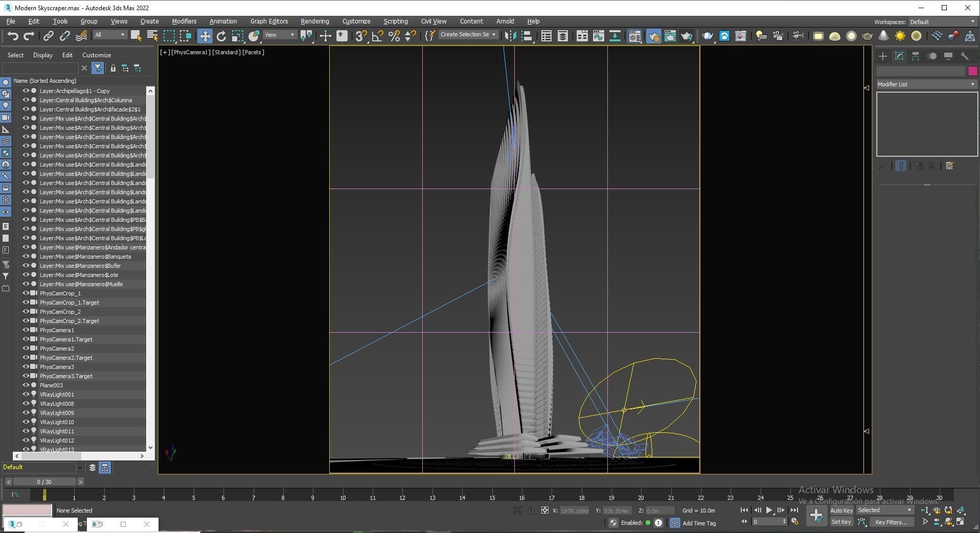Viewport: 980px width, 533px height.
Task: Open the Material Editor
Action: click(635, 36)
